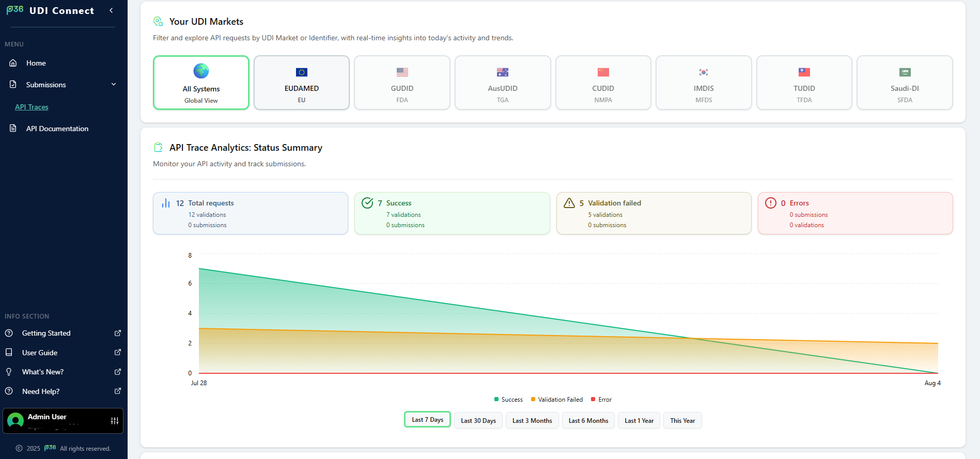Click the Your UDI Markets pin icon
Screen dimensions: 980x459
(158, 21)
